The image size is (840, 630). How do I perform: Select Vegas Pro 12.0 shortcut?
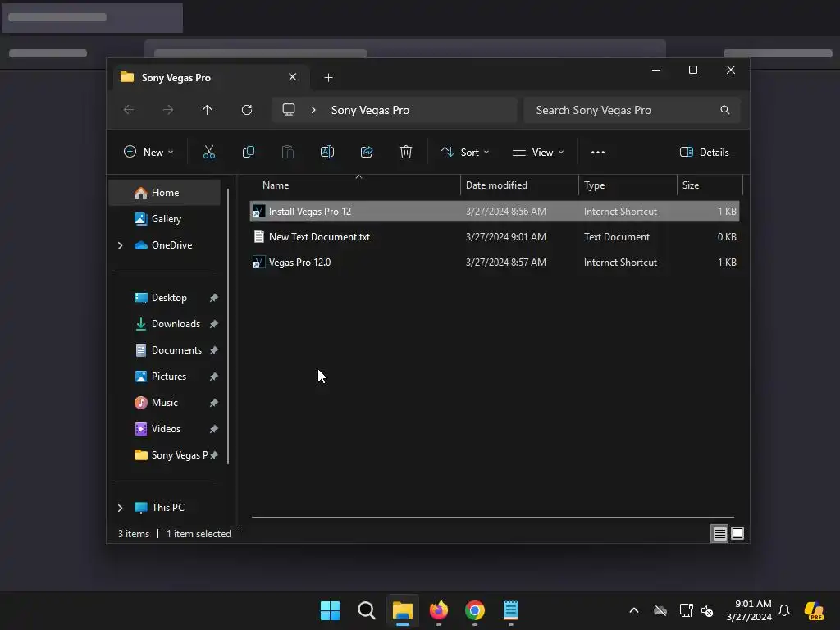point(494,262)
